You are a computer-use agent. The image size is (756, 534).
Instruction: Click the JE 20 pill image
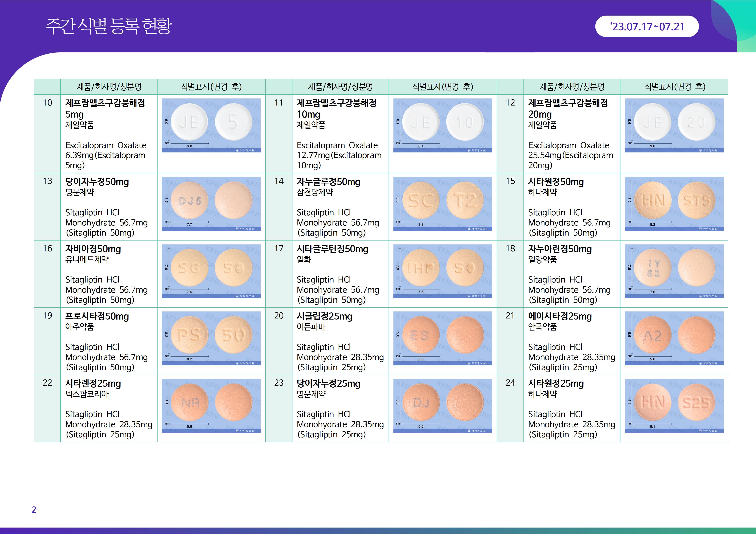click(x=674, y=125)
